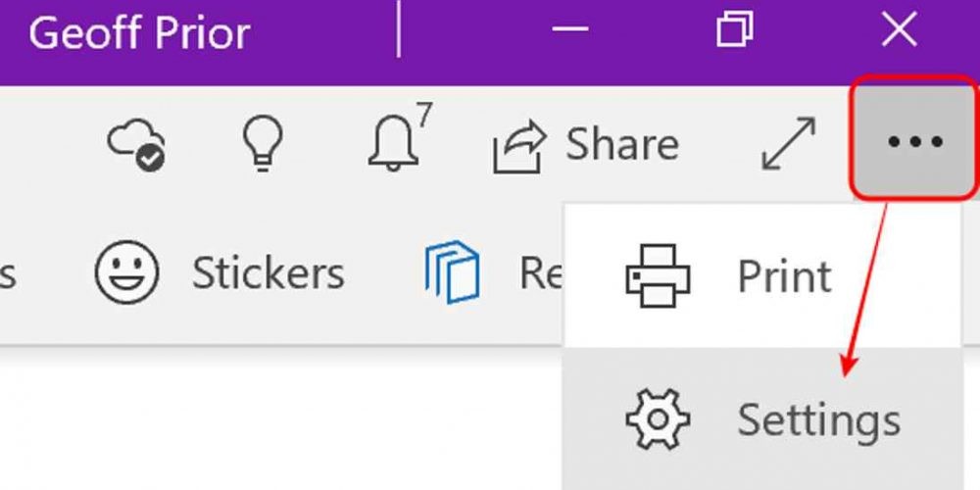The image size is (980, 490).
Task: Click the blue stacked pages icon
Action: [453, 271]
